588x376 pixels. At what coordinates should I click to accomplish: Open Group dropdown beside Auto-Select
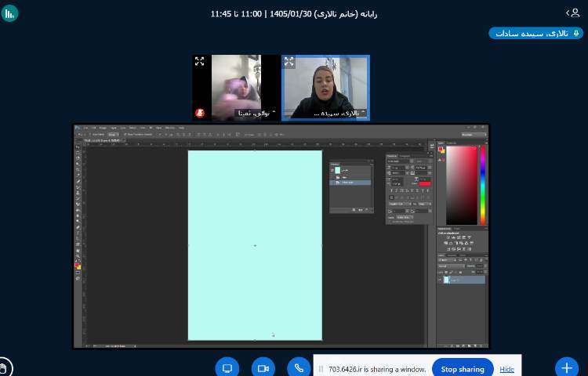click(114, 135)
